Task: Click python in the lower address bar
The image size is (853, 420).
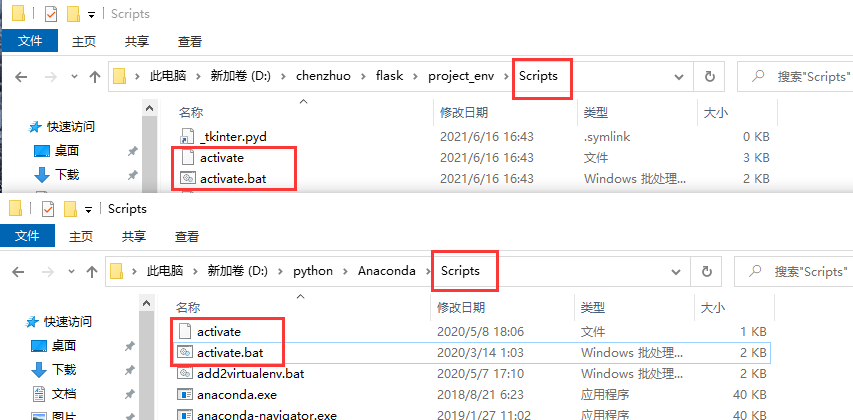Action: [x=313, y=271]
